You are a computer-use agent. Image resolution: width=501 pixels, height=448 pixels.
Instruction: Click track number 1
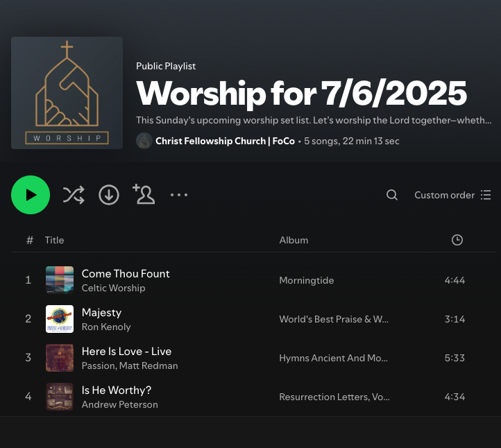[x=28, y=280]
